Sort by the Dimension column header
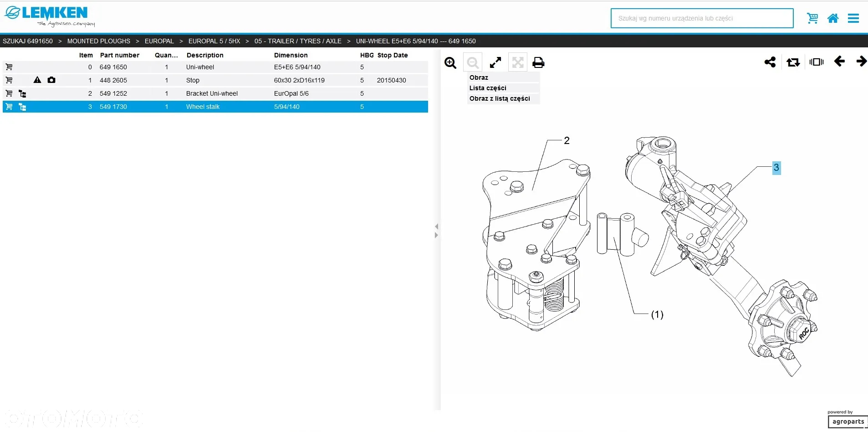Screen dimensions: 868x432 click(291, 55)
